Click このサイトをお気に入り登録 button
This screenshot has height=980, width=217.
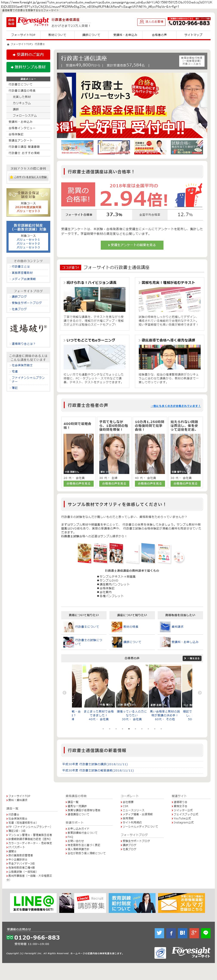28,177
